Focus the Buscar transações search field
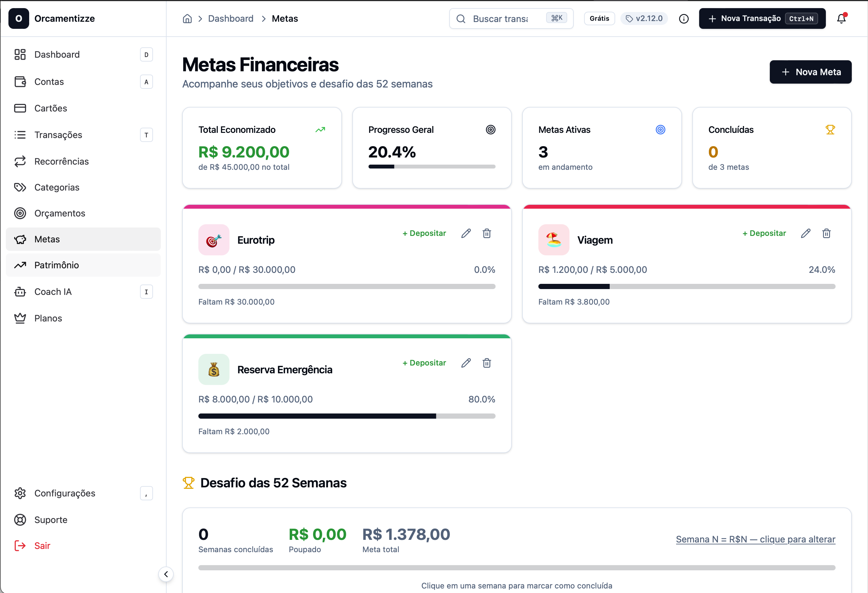 500,19
